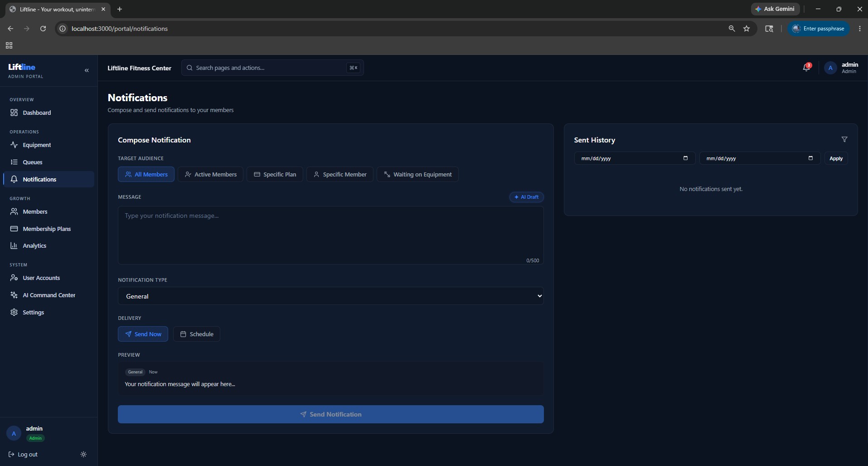Open Analytics from the sidebar
868x466 pixels.
[x=48, y=245]
